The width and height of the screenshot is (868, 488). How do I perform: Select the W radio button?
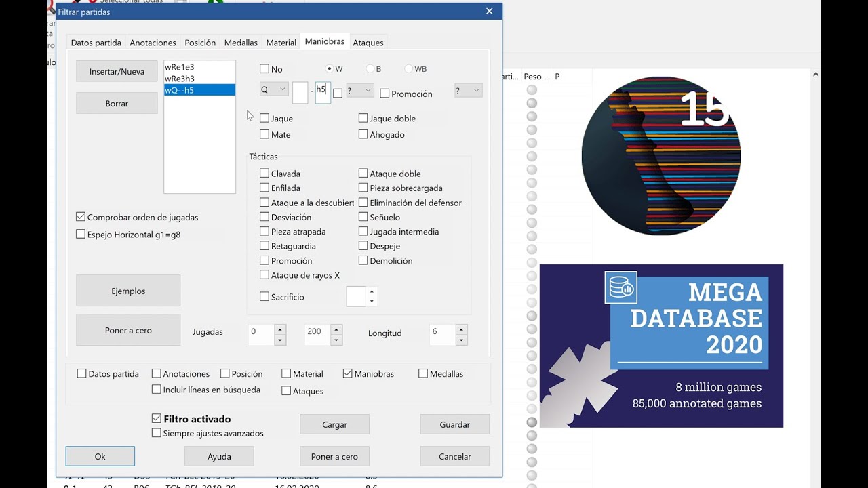[x=330, y=68]
